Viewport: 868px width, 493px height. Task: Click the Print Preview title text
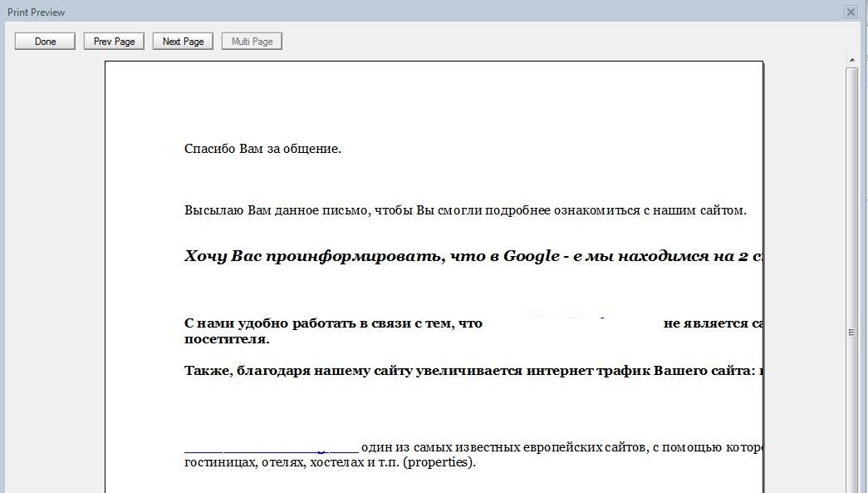pyautogui.click(x=37, y=12)
